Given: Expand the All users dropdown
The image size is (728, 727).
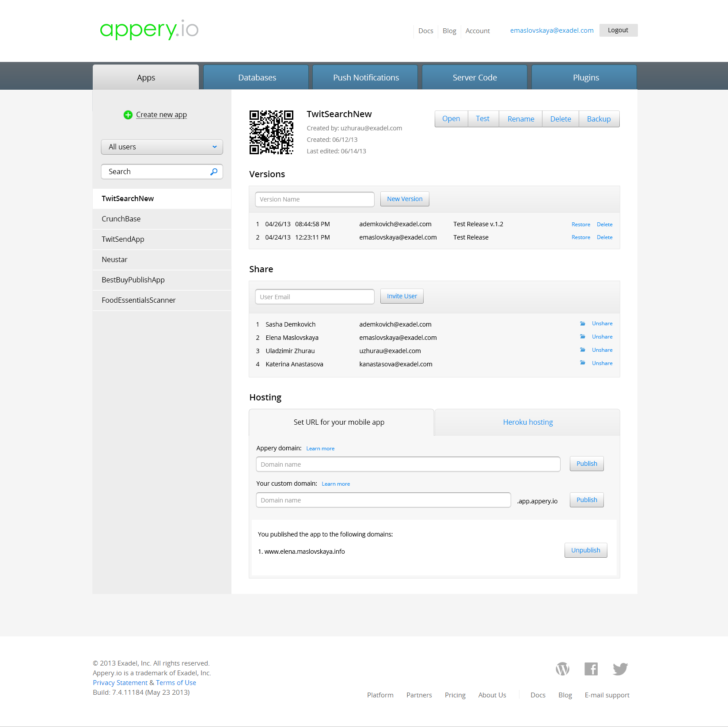Looking at the screenshot, I should pyautogui.click(x=162, y=147).
